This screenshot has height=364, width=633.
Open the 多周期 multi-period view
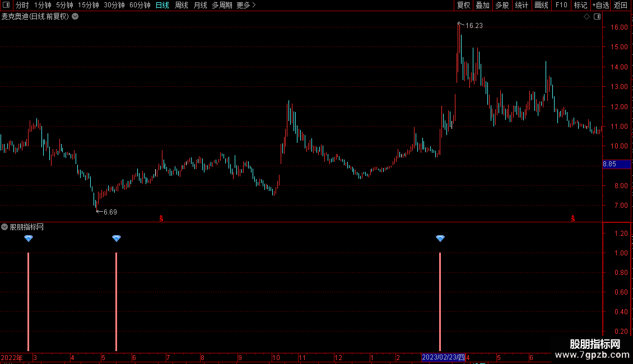coord(222,5)
